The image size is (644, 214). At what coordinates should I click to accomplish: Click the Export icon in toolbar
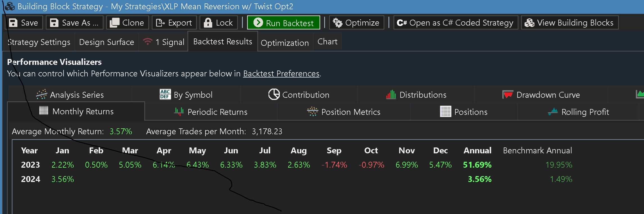point(160,23)
